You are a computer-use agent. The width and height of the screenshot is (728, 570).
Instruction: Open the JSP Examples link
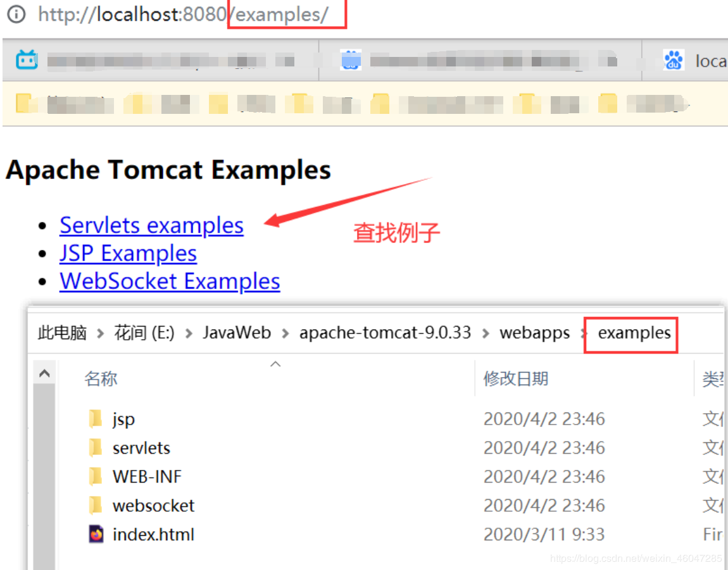click(128, 254)
